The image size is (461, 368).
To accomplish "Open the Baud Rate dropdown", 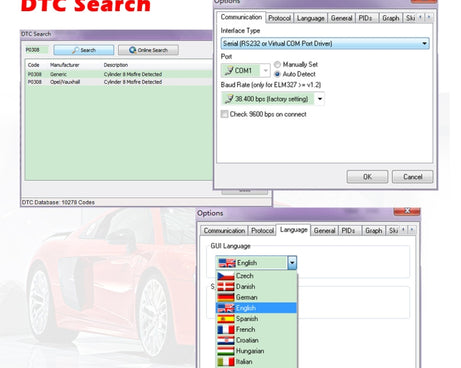I will click(273, 99).
